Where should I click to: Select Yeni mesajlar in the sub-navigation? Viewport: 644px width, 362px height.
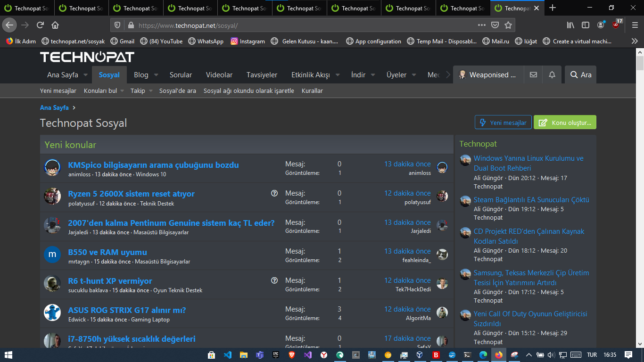58,90
